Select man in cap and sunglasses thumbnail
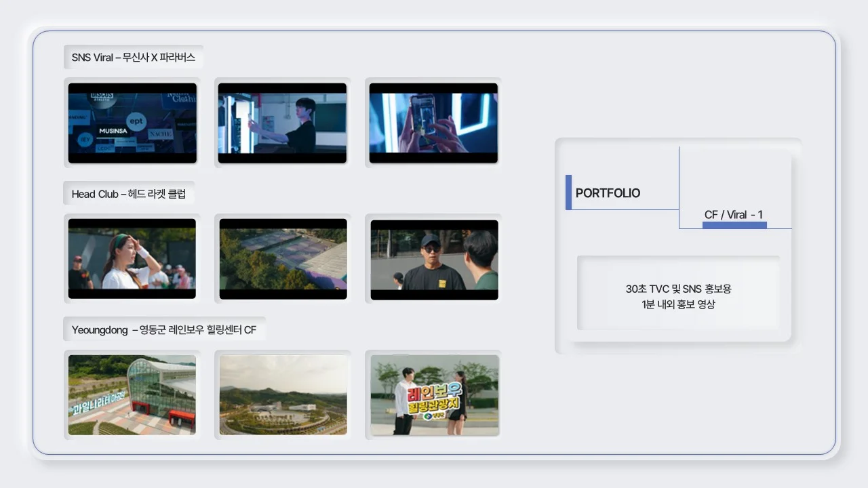The image size is (868, 488). 434,260
